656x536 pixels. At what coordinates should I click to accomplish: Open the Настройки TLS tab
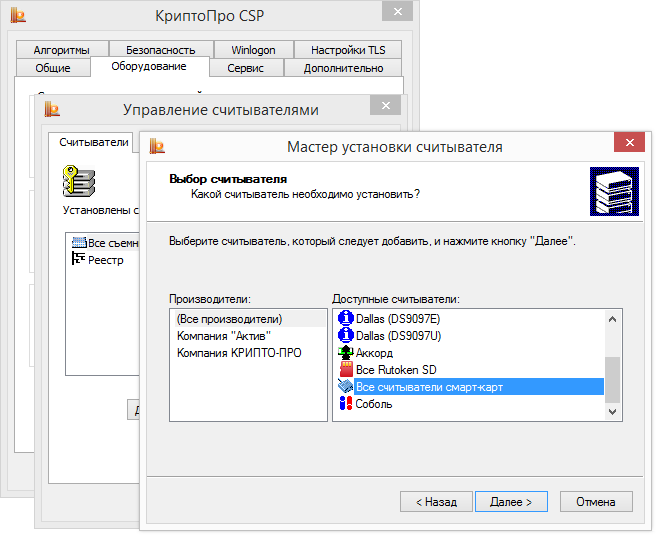pos(348,49)
